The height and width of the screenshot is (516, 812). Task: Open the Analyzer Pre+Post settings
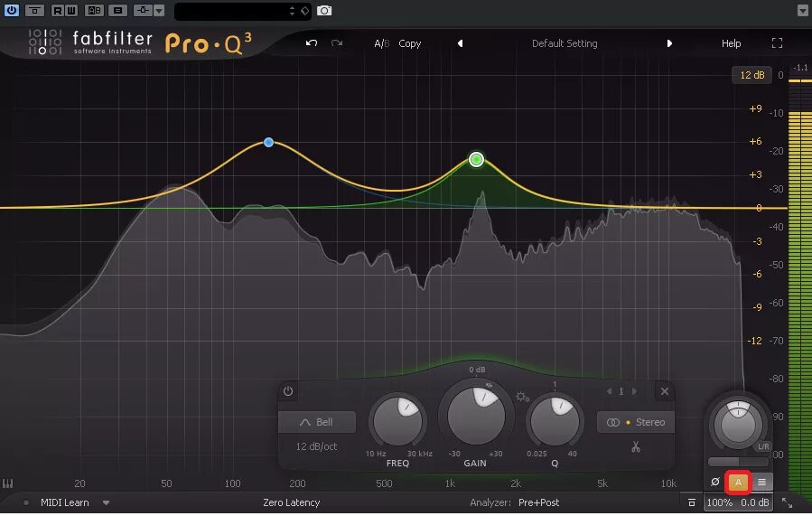[538, 502]
